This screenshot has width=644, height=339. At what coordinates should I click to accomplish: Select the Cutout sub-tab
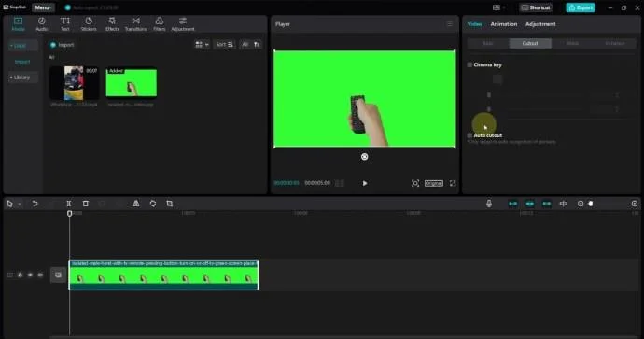click(x=530, y=43)
